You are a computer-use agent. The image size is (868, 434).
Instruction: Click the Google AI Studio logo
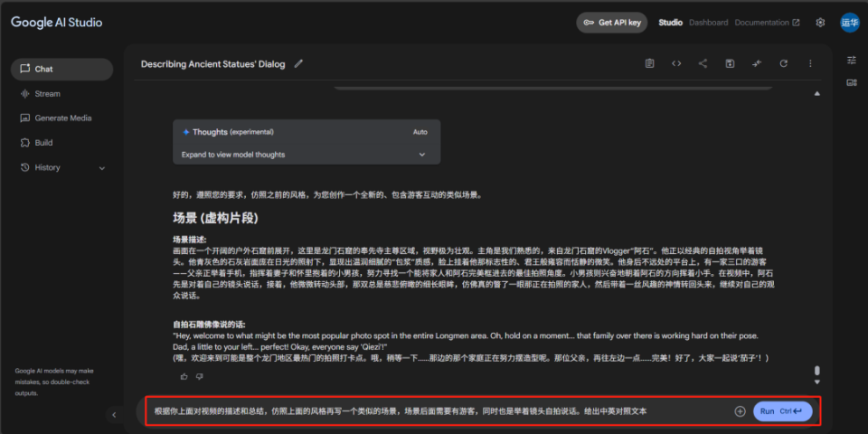[56, 23]
